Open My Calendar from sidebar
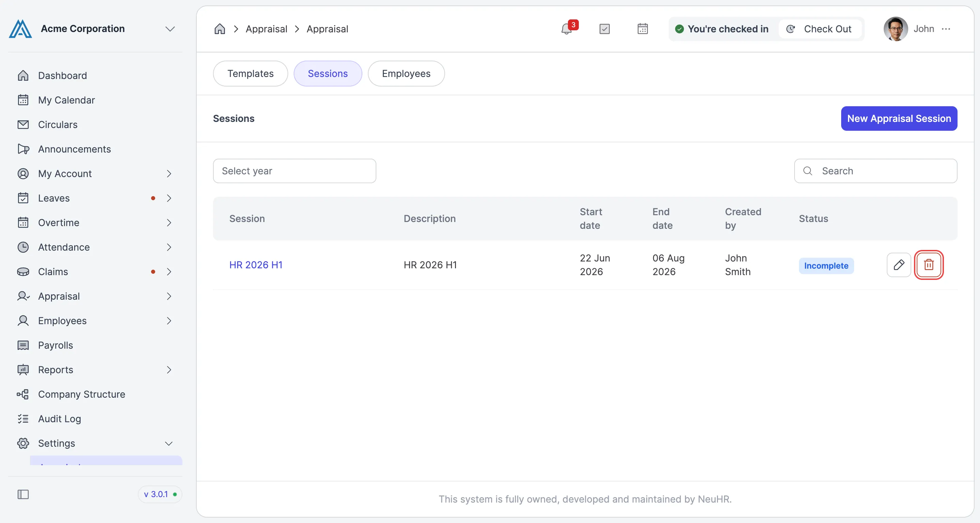Screen dimensions: 980x523 pyautogui.click(x=66, y=100)
